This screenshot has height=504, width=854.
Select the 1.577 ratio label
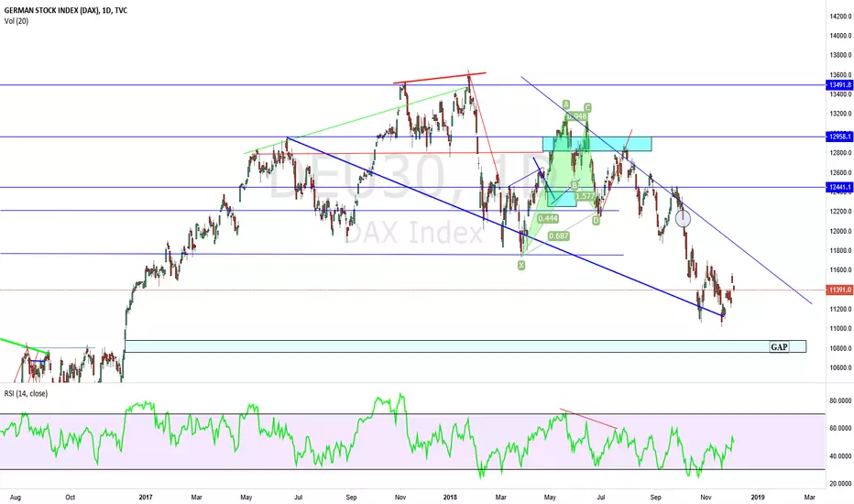[586, 195]
